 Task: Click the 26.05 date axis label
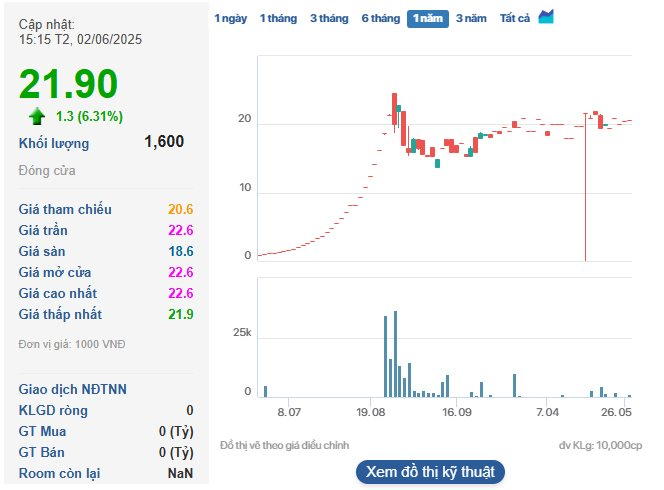pos(616,412)
